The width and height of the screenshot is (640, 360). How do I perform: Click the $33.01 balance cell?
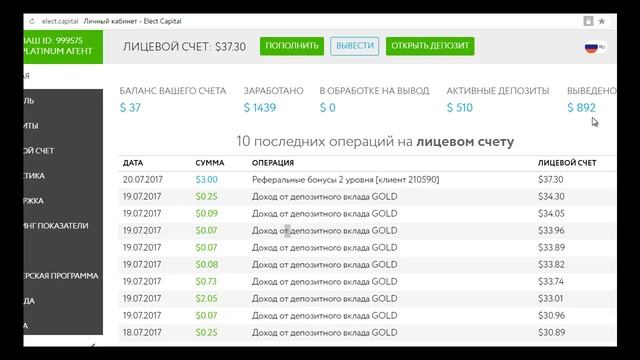(x=550, y=298)
